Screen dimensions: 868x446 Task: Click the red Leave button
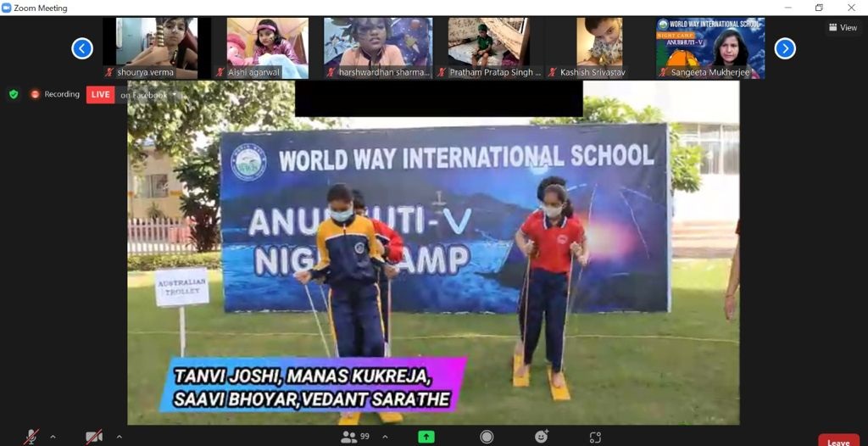(838, 440)
